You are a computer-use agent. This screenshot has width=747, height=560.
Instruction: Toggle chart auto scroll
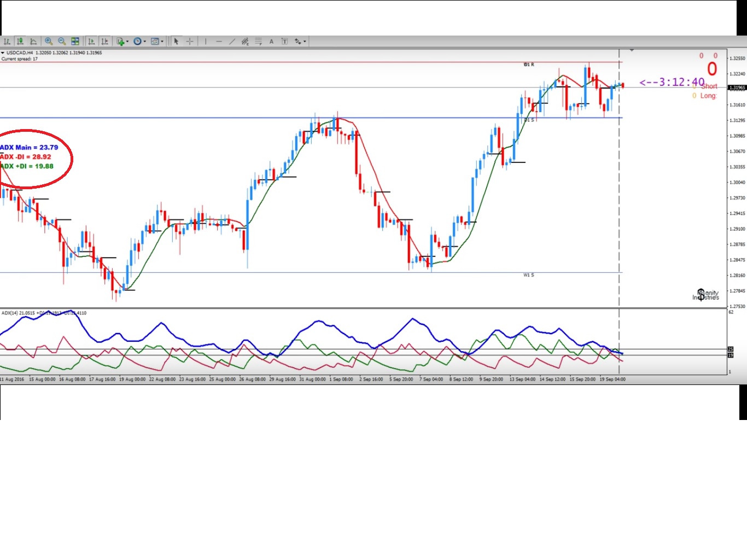pos(91,42)
